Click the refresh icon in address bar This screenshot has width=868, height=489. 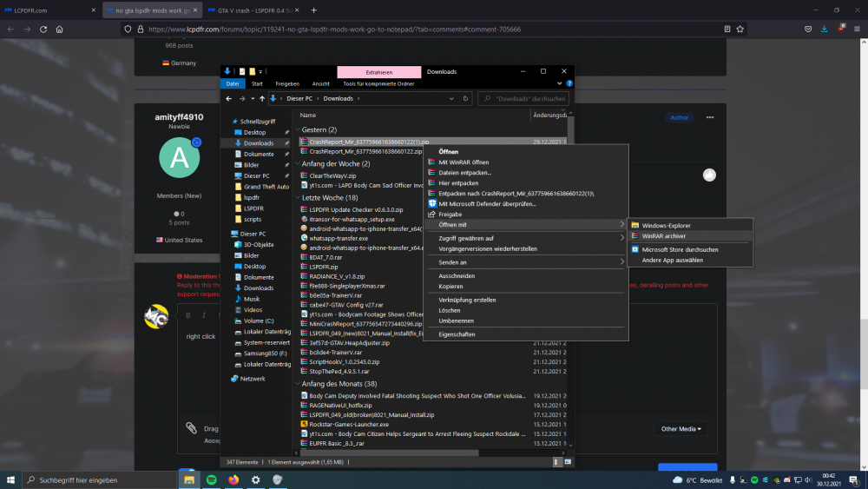[466, 98]
